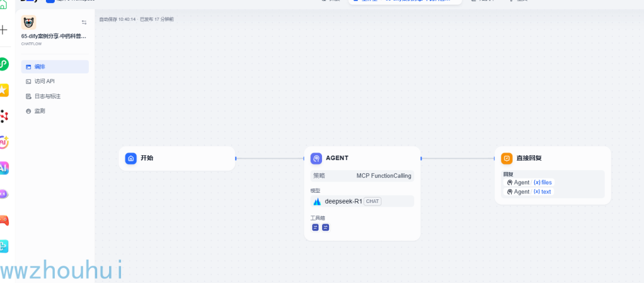Click the purple robot sidebar icon
The width and height of the screenshot is (644, 283).
tap(4, 194)
